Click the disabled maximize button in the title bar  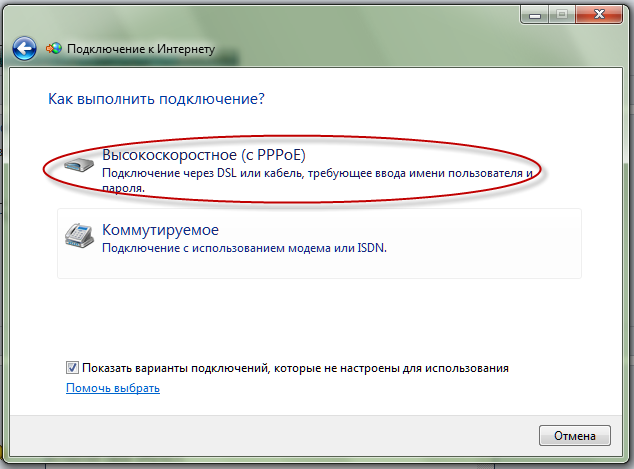pyautogui.click(x=562, y=15)
